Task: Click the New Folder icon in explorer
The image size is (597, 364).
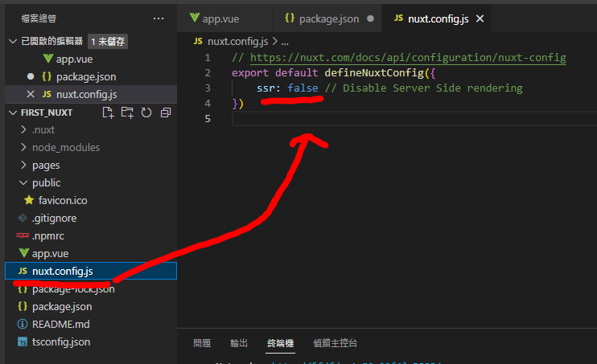Action: [127, 112]
